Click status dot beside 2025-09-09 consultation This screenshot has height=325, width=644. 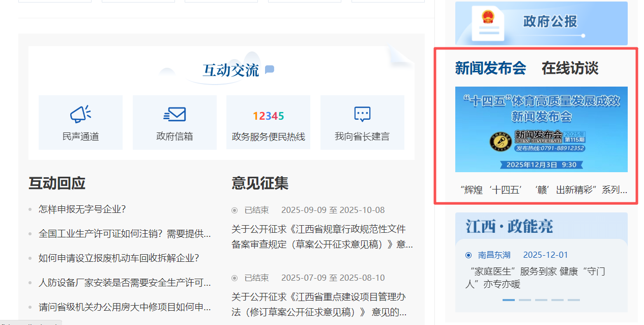click(x=235, y=210)
